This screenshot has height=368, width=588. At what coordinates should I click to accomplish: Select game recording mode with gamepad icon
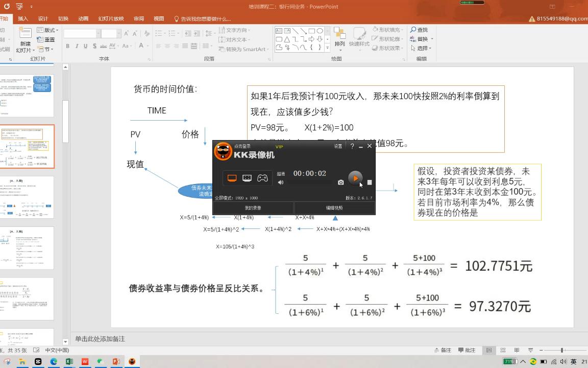pyautogui.click(x=261, y=177)
